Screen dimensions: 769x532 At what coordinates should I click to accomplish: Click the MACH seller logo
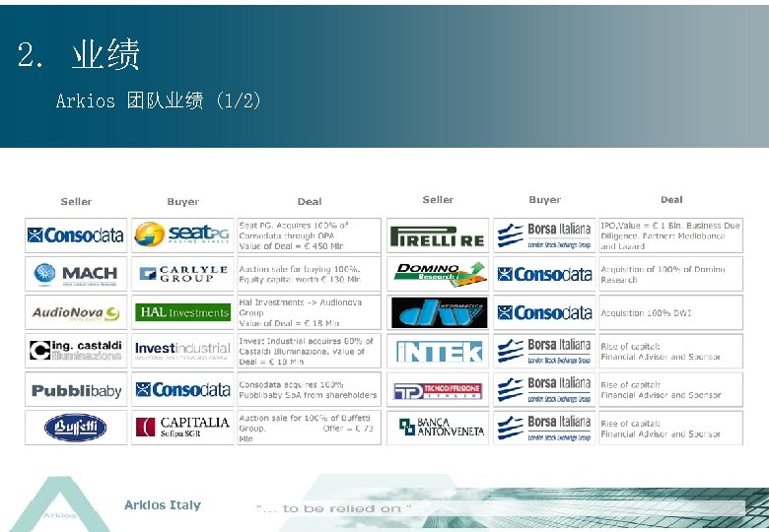(76, 274)
